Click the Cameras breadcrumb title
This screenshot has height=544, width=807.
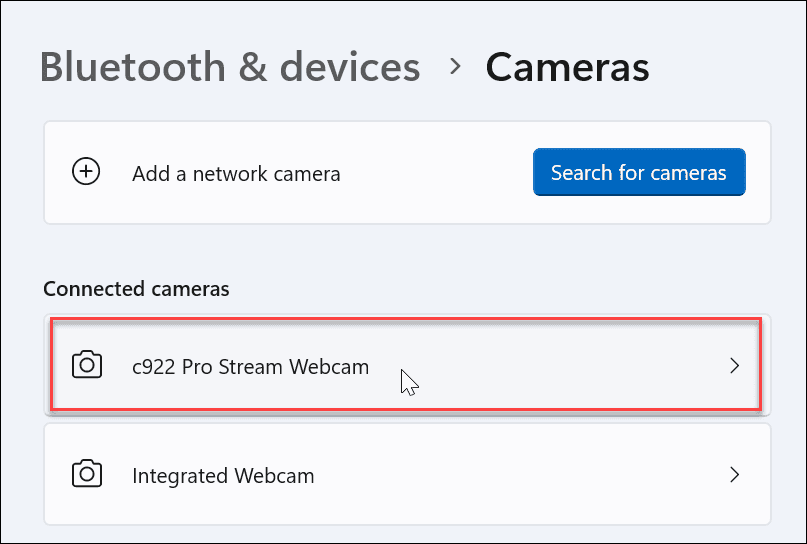click(567, 67)
